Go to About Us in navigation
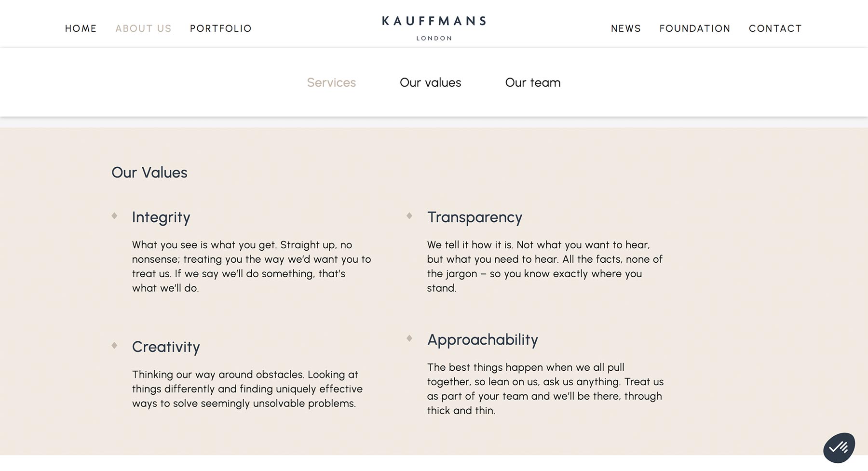The height and width of the screenshot is (471, 868). (x=143, y=28)
